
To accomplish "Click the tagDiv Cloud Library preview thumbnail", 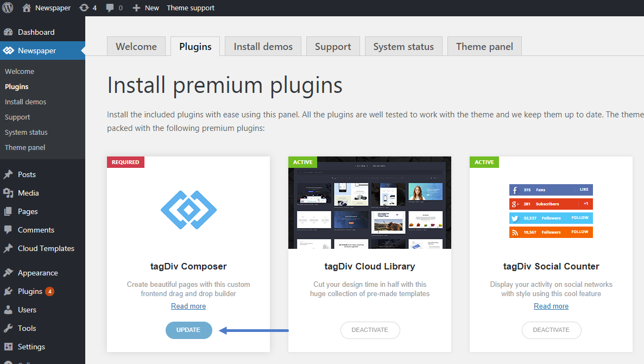I will (370, 203).
